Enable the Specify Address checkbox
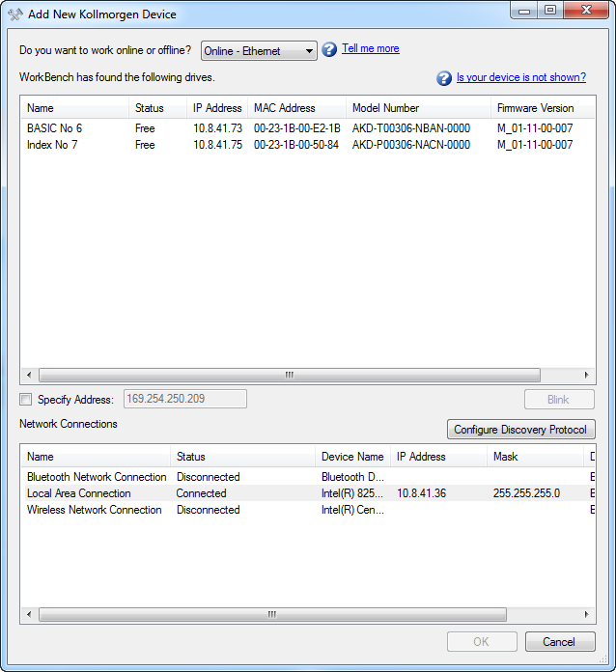The height and width of the screenshot is (672, 616). click(26, 400)
